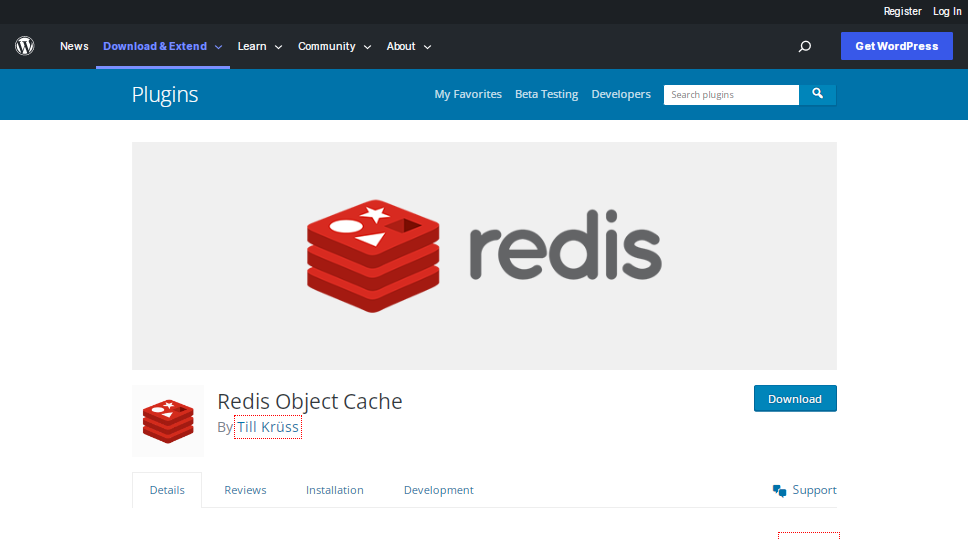The width and height of the screenshot is (968, 539).
Task: Expand the Learn menu chevron
Action: tap(278, 47)
